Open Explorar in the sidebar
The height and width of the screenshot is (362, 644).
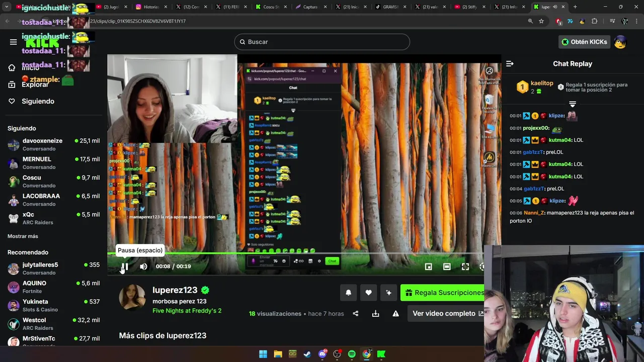[x=29, y=84]
